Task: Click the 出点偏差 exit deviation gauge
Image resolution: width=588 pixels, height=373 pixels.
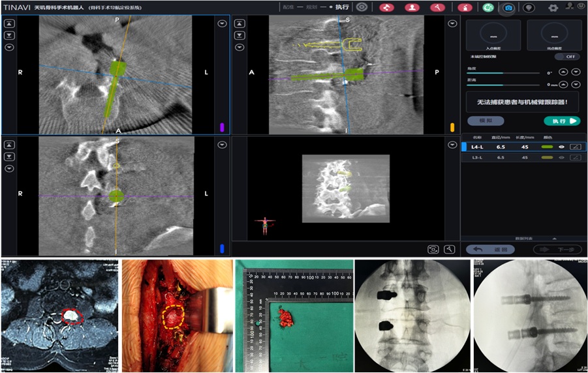Action: 555,35
